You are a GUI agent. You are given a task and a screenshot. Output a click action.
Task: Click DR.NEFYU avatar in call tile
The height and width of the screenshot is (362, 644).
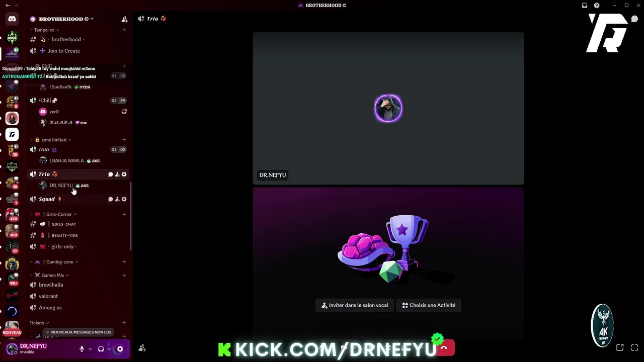[x=388, y=108]
